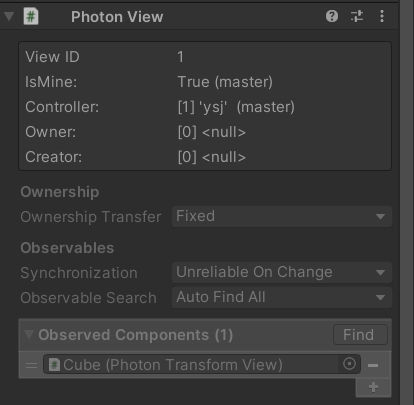Open the Photon View help reference
This screenshot has width=414, height=405.
point(332,16)
